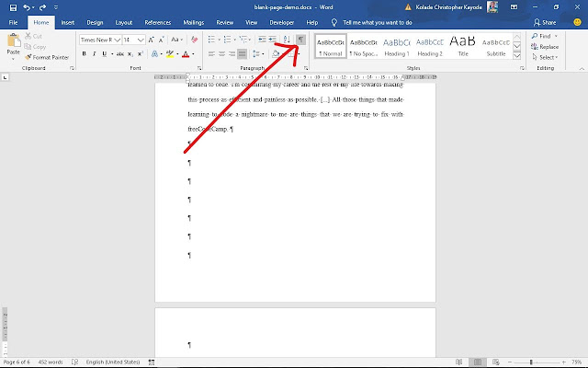Viewport: 588px width, 368px height.
Task: Toggle Underline formatting
Action: (104, 53)
